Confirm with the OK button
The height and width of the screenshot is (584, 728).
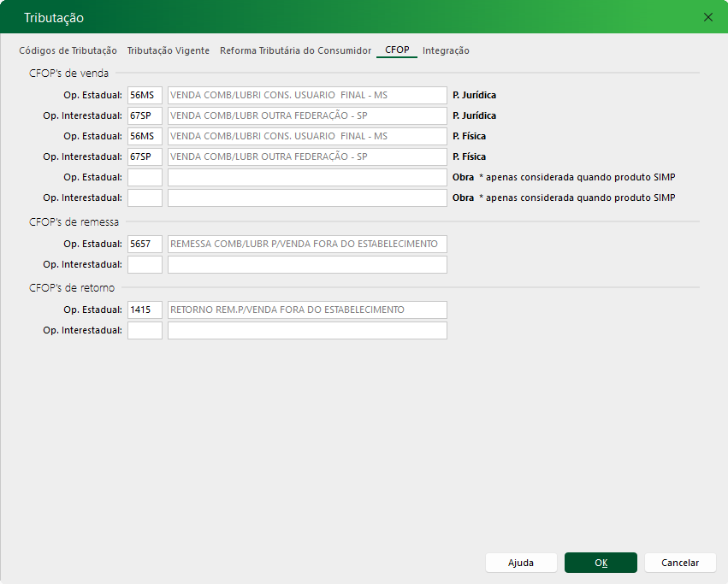601,563
